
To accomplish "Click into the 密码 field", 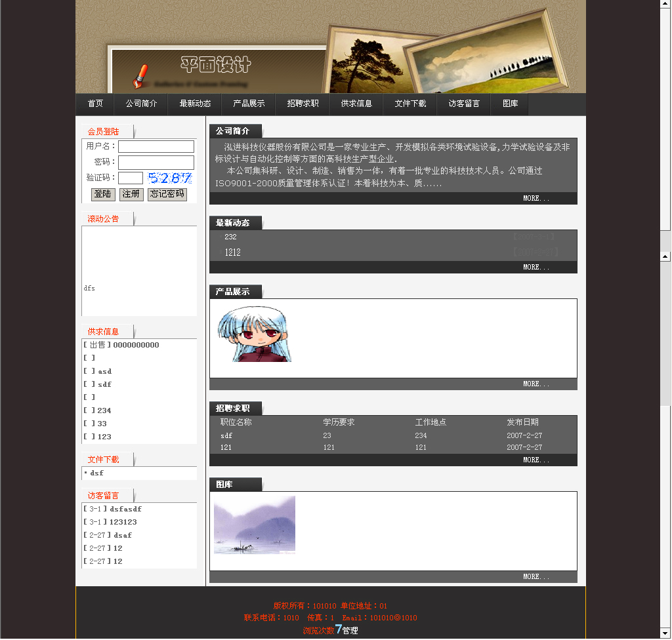I will pyautogui.click(x=156, y=162).
